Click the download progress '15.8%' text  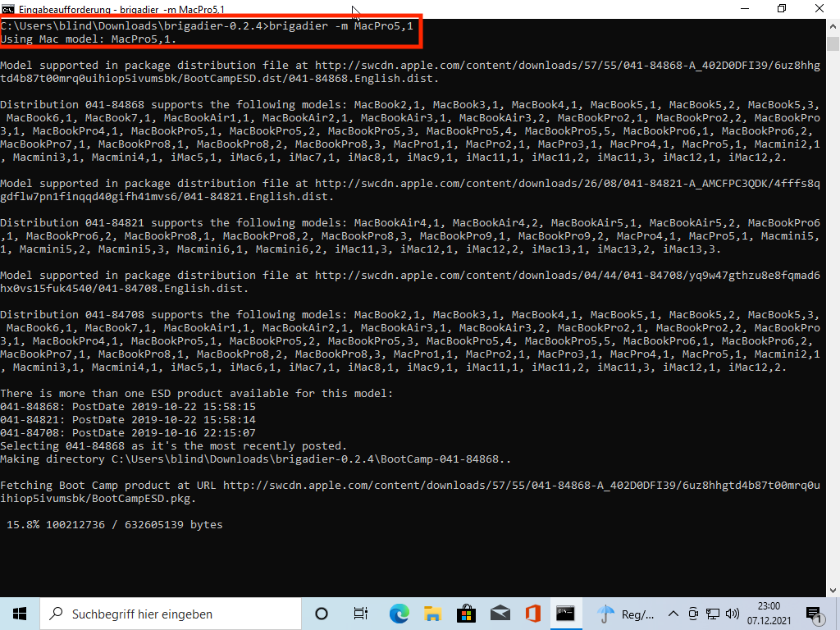tap(23, 524)
